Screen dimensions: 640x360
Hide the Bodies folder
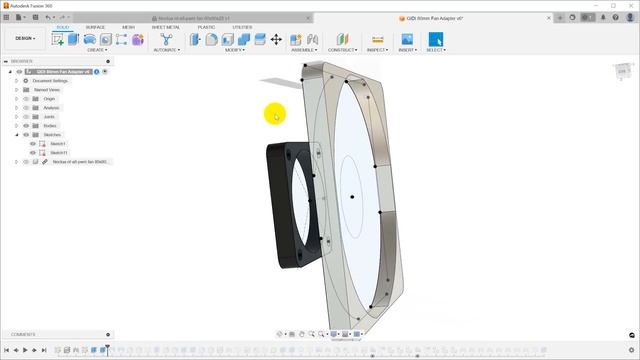(26, 126)
